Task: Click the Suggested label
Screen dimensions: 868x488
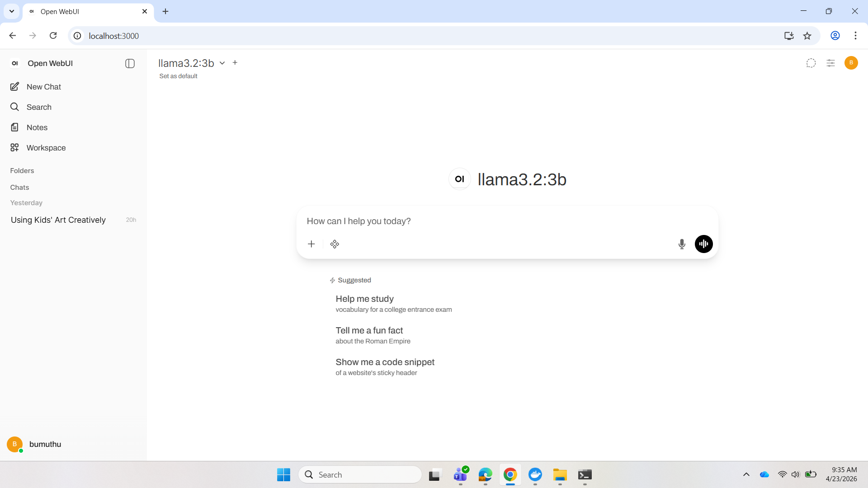Action: (354, 280)
